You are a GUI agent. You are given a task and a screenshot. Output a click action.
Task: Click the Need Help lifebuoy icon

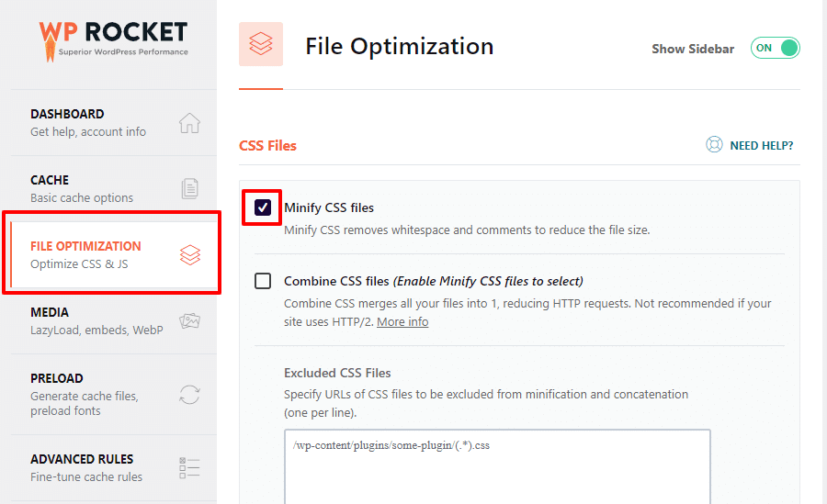(714, 144)
